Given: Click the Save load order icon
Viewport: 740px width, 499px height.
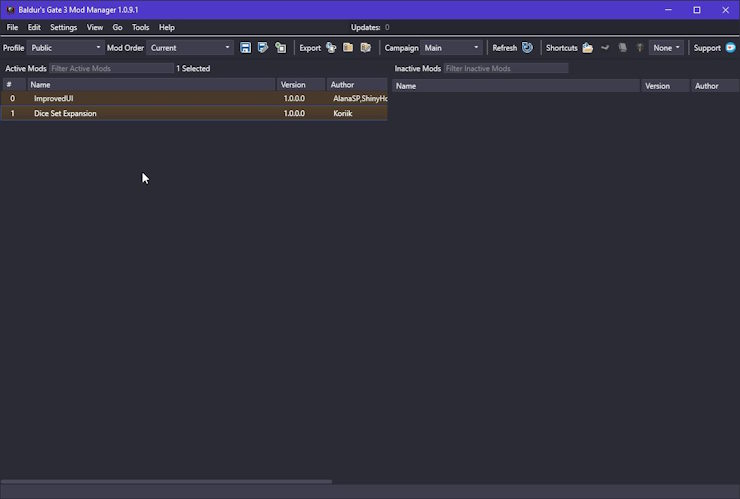Looking at the screenshot, I should pos(246,48).
